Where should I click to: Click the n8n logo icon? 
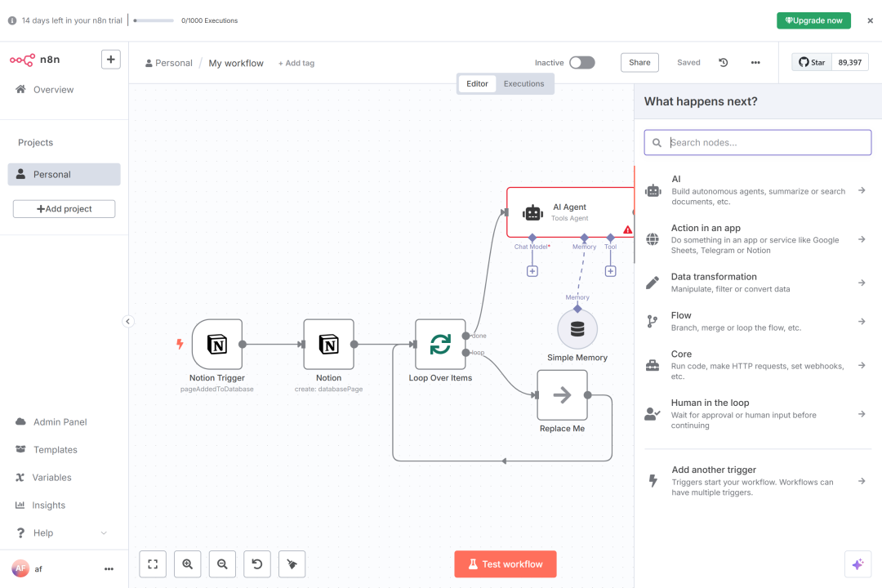point(23,60)
